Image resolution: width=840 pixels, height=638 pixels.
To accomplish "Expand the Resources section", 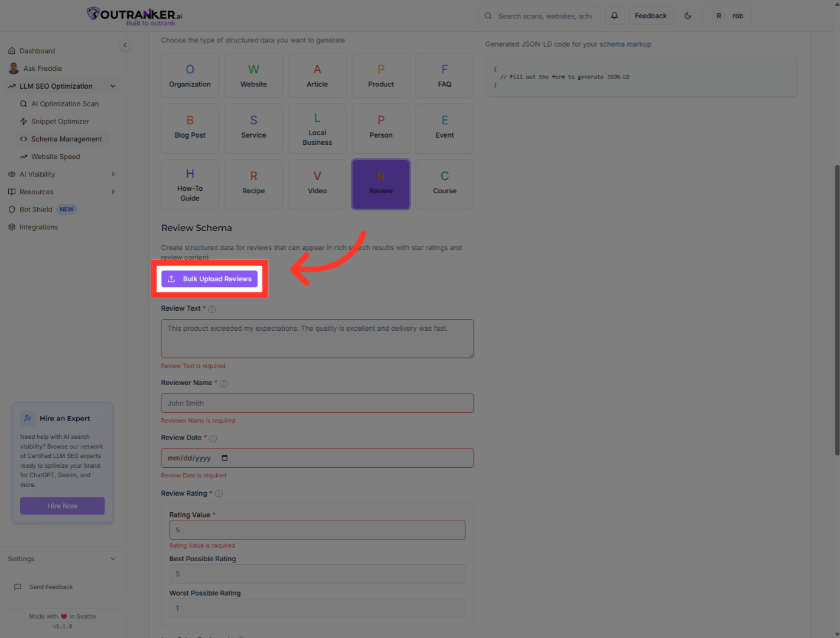I will point(62,192).
